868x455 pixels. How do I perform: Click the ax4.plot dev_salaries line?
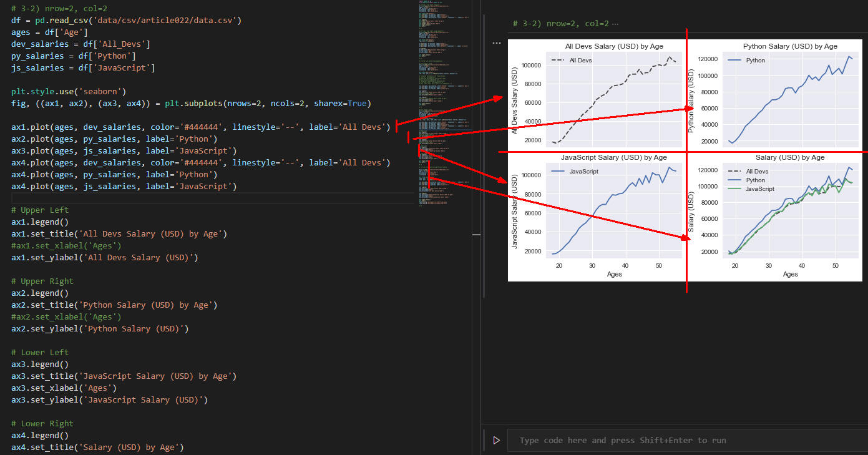201,162
